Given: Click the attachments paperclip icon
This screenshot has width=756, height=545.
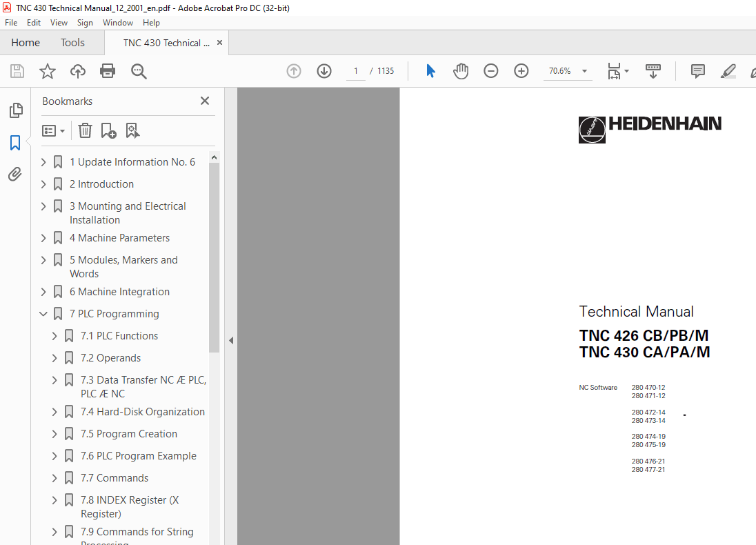Looking at the screenshot, I should [x=15, y=174].
